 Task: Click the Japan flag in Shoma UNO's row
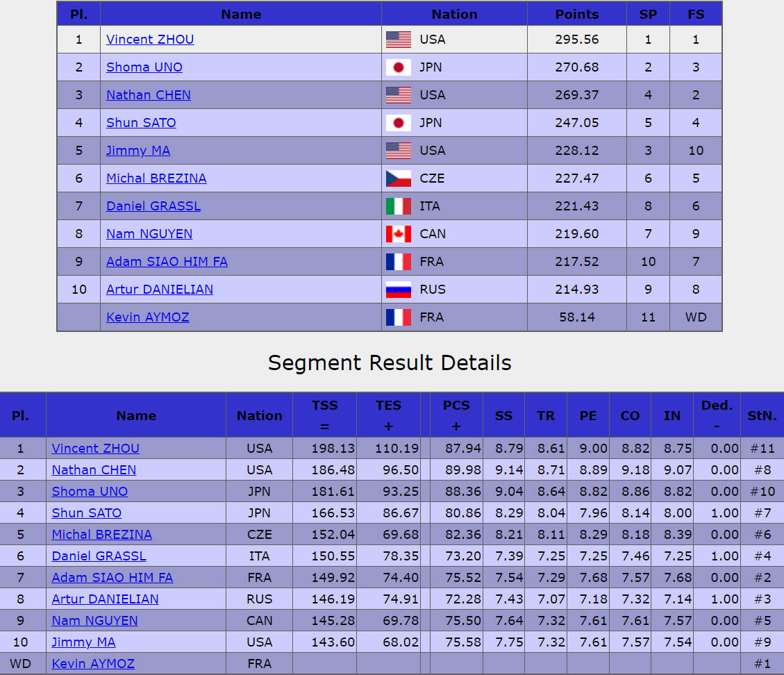pos(399,67)
